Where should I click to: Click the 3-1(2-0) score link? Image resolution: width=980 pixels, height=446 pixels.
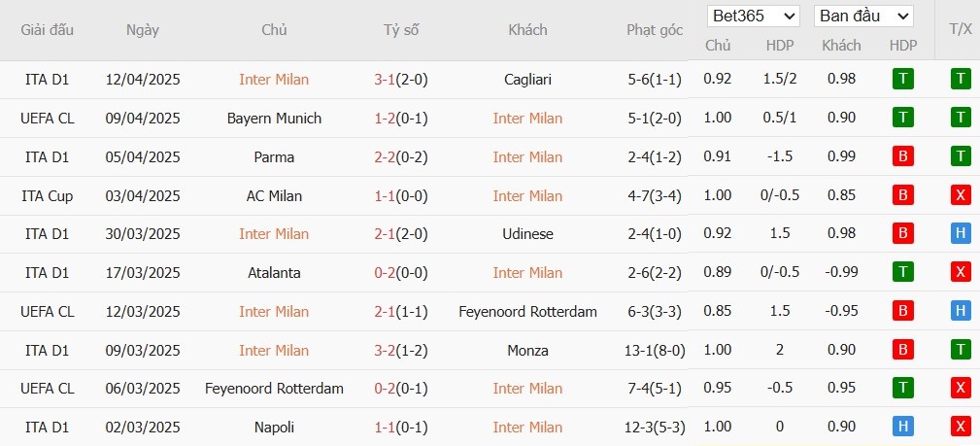click(x=401, y=80)
